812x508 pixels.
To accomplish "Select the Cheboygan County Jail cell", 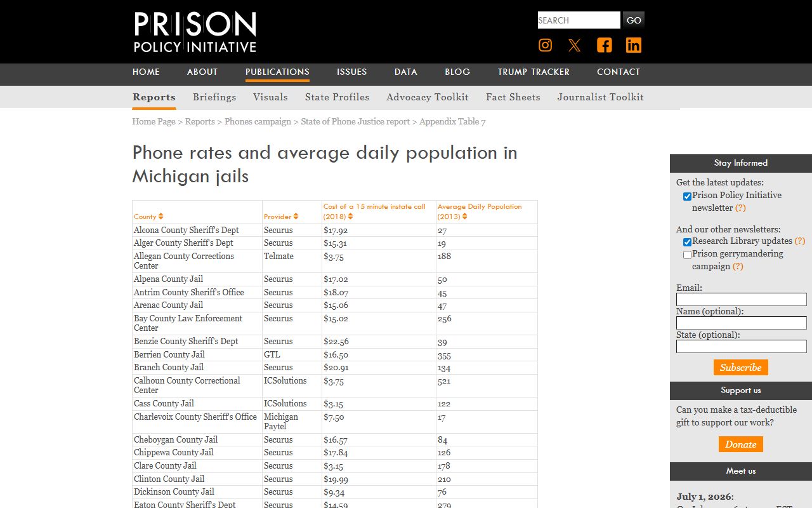I will (x=197, y=439).
